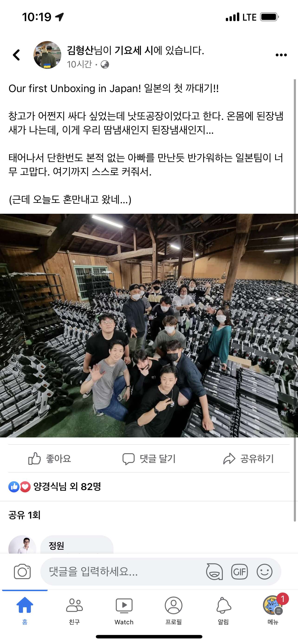
Task: Open the sticker avatar icon
Action: (x=214, y=571)
